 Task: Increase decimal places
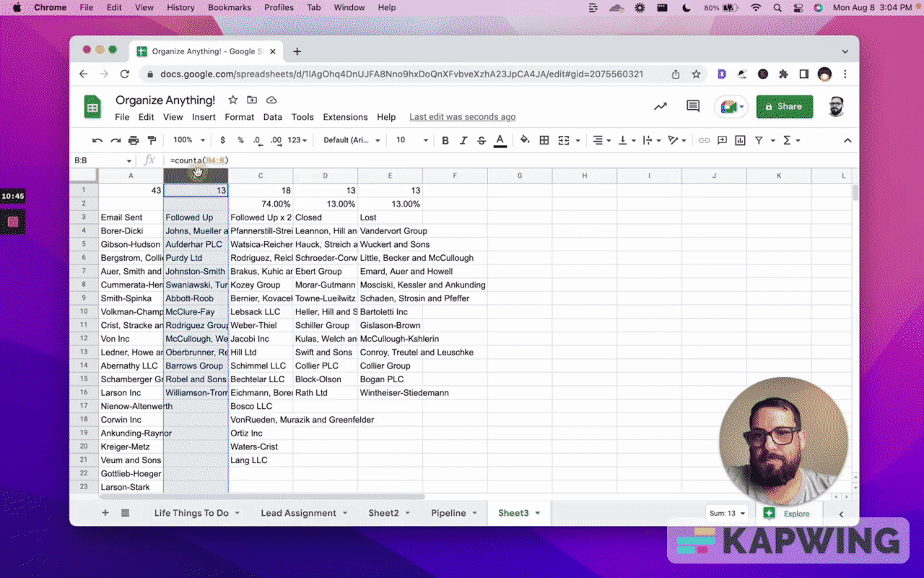point(276,140)
